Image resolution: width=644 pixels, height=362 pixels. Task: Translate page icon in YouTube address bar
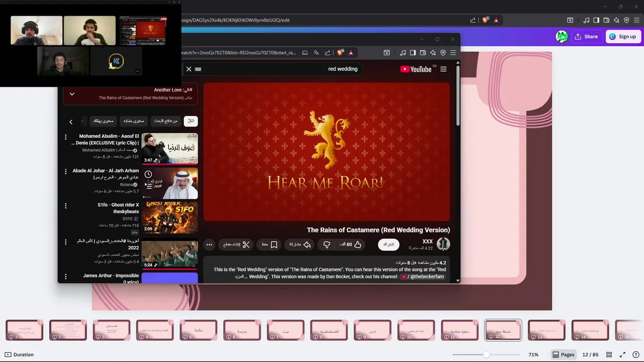coord(316,52)
